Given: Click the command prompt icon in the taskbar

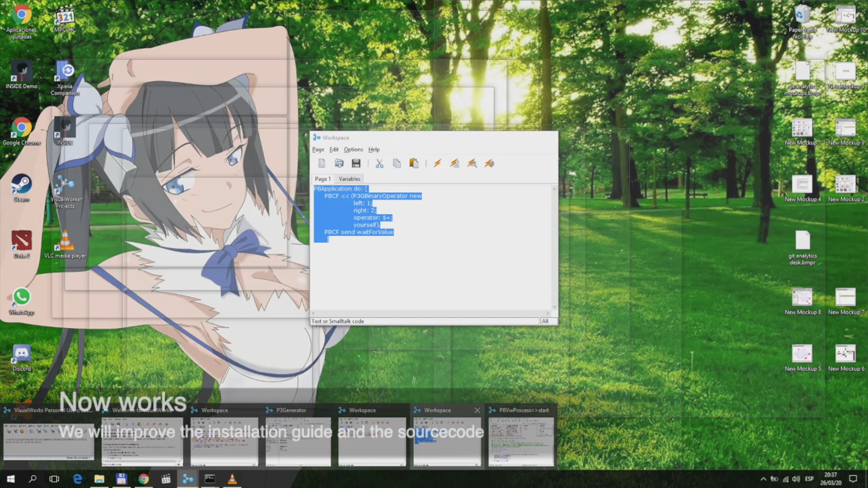Looking at the screenshot, I should (x=210, y=479).
